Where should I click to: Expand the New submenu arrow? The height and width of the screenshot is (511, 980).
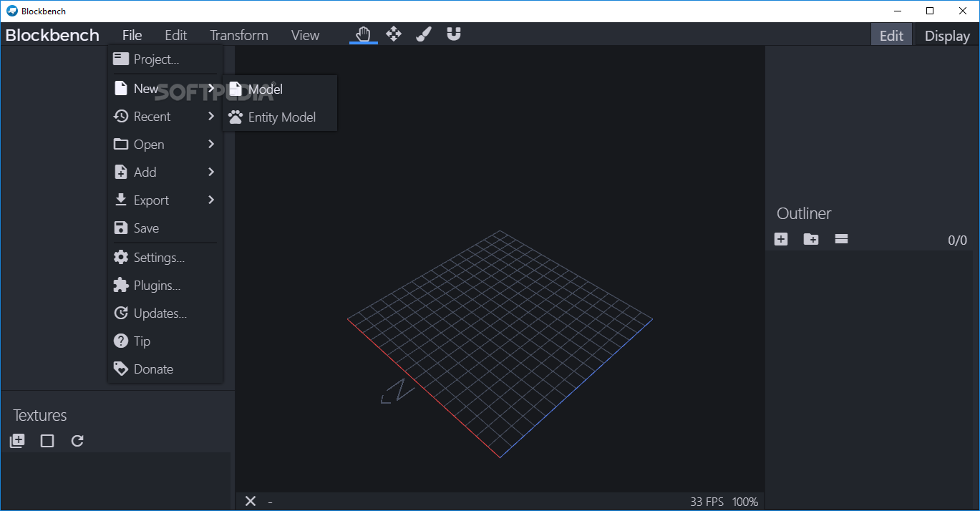coord(211,89)
